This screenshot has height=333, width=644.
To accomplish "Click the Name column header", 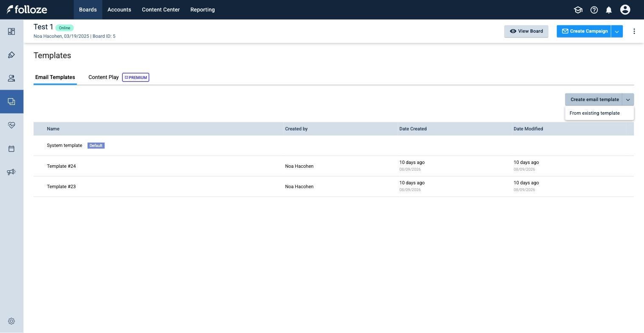I will pyautogui.click(x=53, y=129).
